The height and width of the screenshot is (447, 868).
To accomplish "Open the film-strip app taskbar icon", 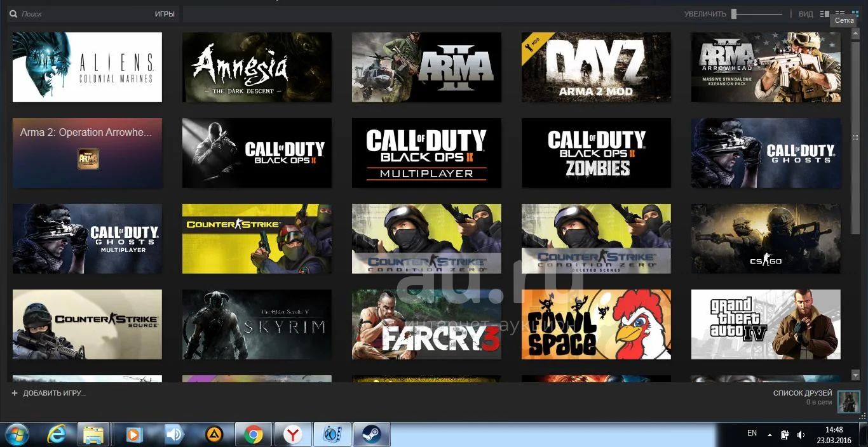I will point(332,435).
